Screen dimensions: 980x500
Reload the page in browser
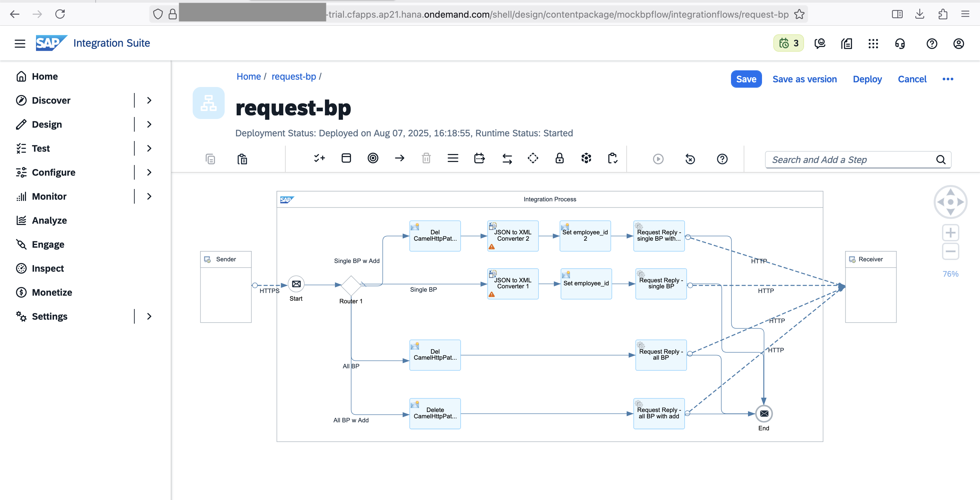click(x=60, y=14)
